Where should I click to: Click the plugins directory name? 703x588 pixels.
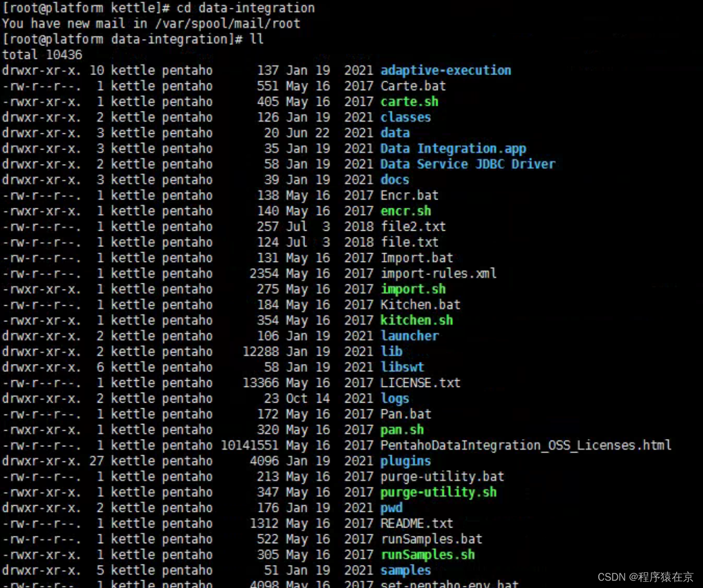406,461
